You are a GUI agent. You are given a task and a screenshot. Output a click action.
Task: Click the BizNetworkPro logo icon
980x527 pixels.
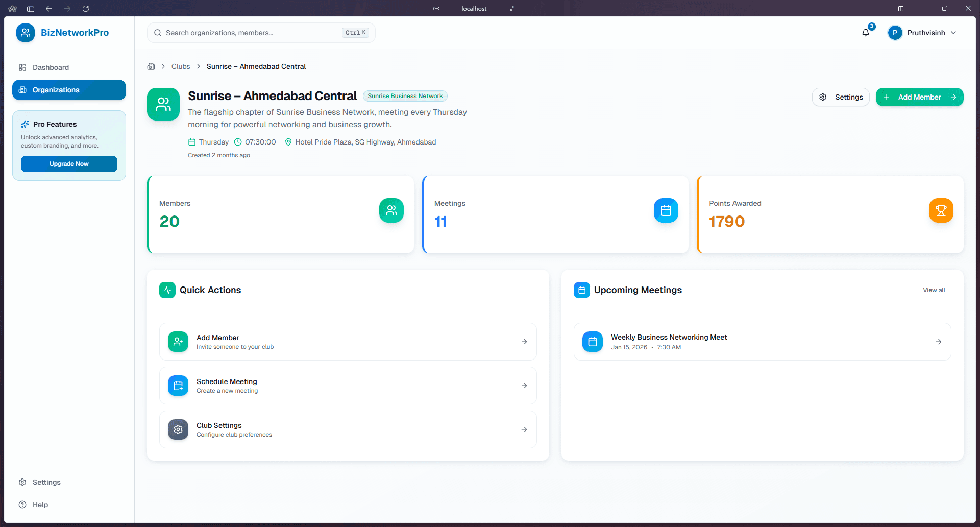coord(25,32)
